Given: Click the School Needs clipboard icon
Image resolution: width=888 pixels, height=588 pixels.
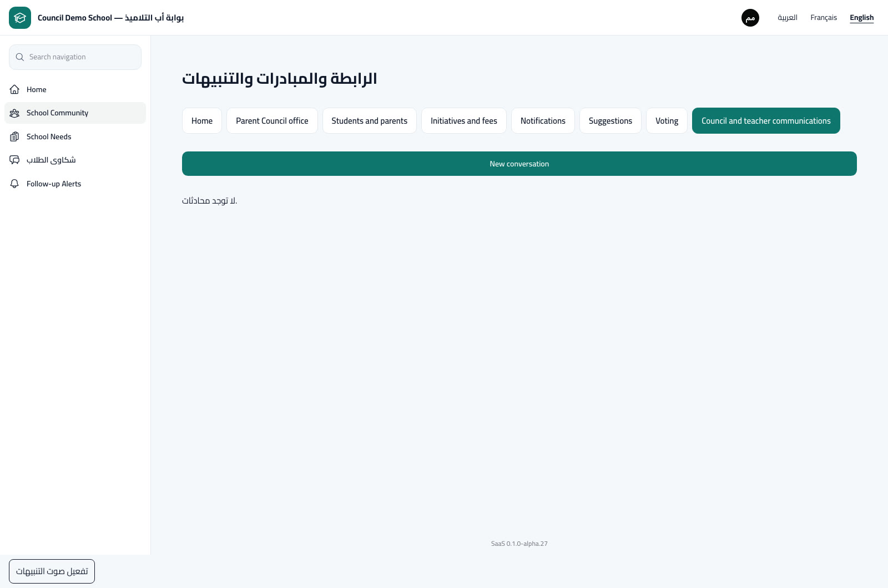Looking at the screenshot, I should point(14,136).
